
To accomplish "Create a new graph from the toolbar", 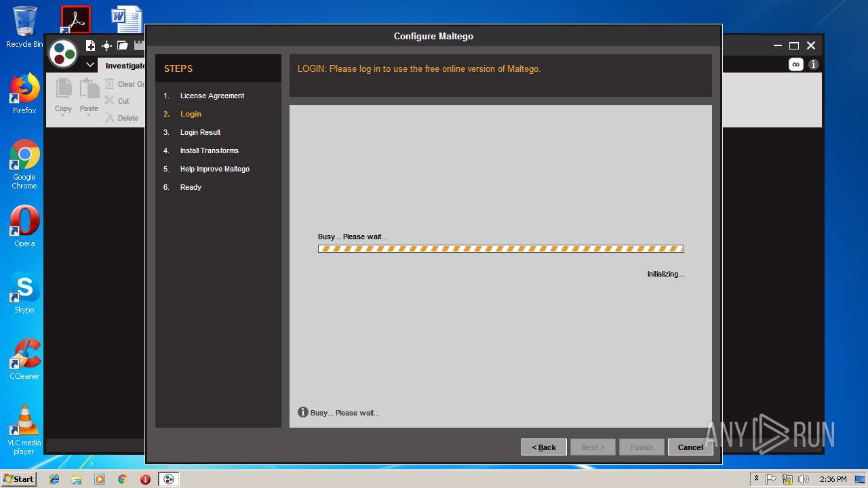I will coord(91,45).
